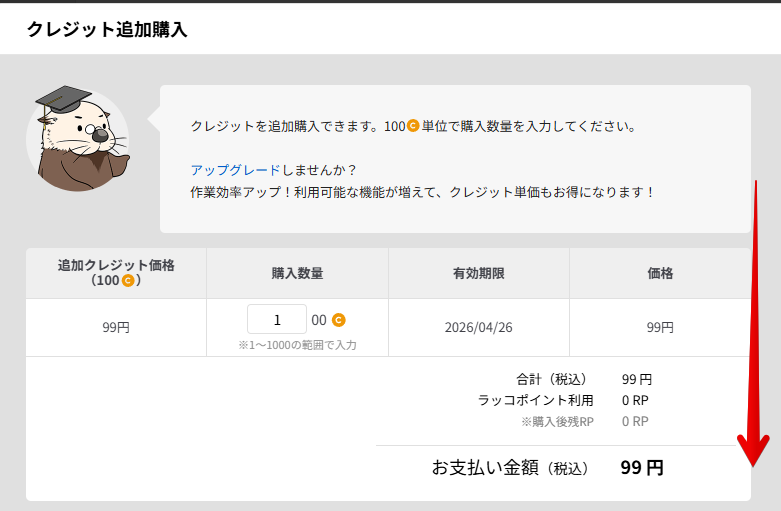The height and width of the screenshot is (511, 781).
Task: Click the ラッコポイント利用 label
Action: [x=535, y=400]
